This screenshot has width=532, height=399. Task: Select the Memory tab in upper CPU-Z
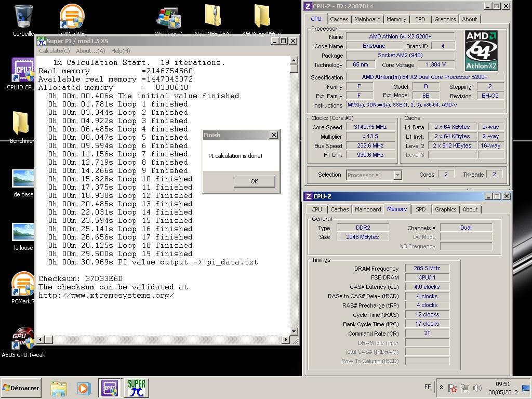pyautogui.click(x=396, y=19)
